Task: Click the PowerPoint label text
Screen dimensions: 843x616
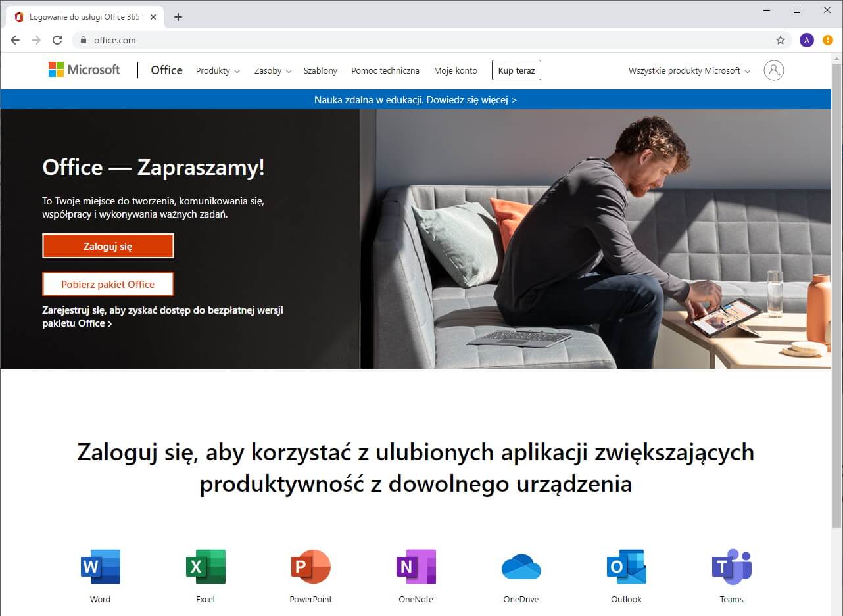Action: (x=311, y=599)
